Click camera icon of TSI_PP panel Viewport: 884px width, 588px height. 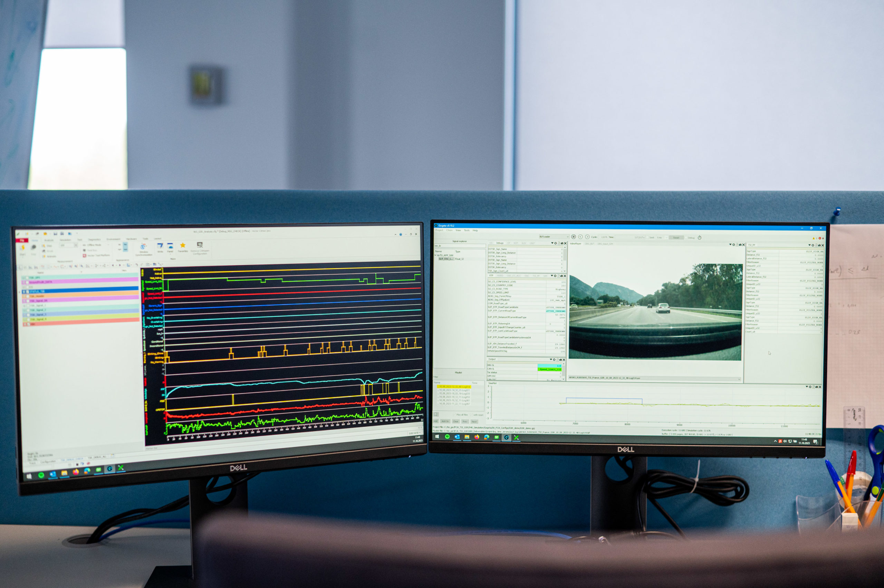coord(819,245)
